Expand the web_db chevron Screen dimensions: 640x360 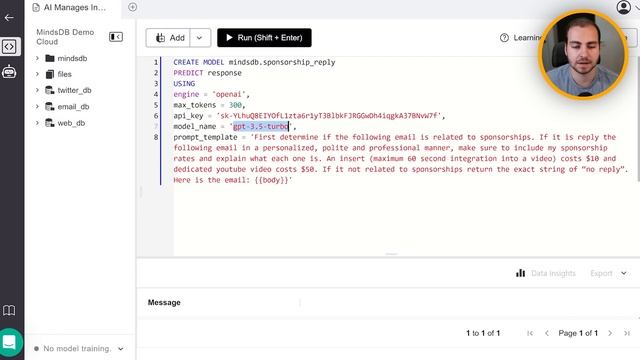[x=37, y=123]
